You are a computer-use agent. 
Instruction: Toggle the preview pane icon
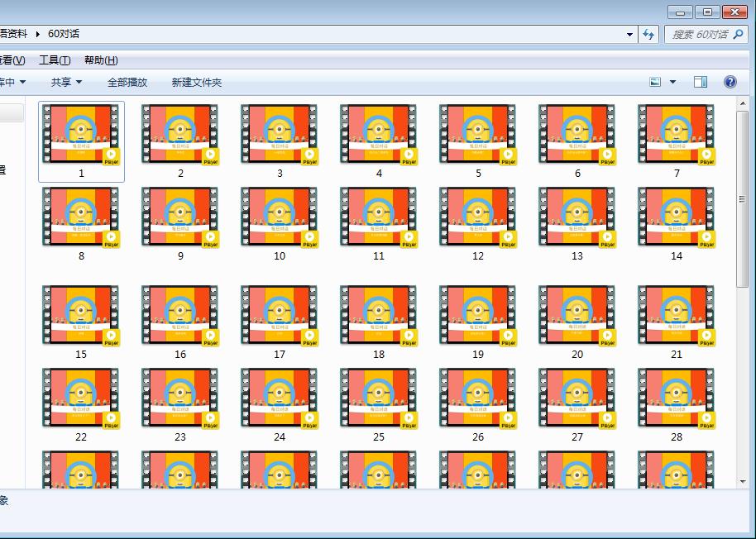(701, 82)
